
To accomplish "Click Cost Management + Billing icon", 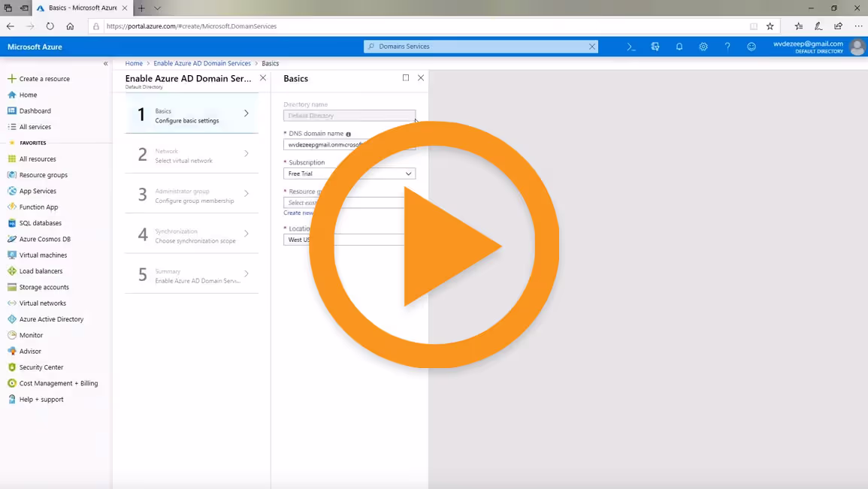I will pos(11,383).
